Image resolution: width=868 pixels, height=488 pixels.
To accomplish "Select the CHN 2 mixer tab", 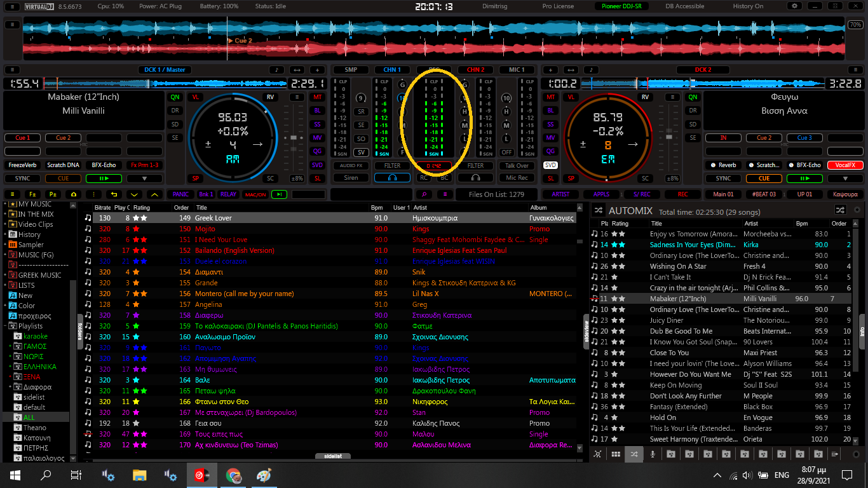I will click(x=475, y=70).
